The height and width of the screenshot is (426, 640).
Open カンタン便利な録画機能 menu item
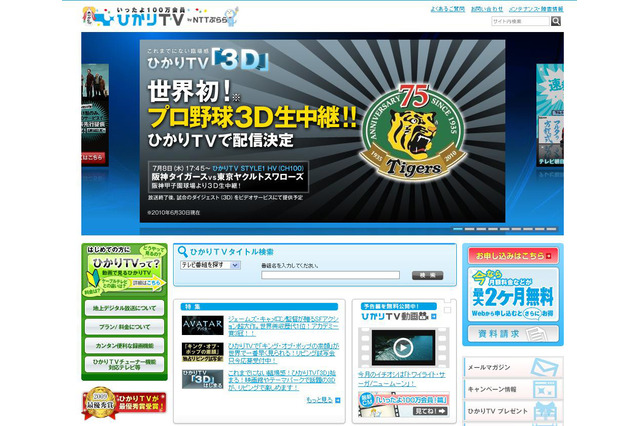click(x=124, y=346)
